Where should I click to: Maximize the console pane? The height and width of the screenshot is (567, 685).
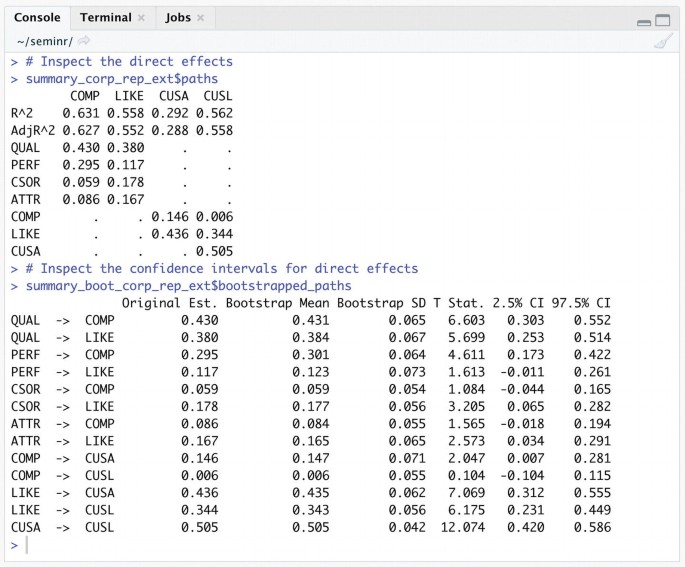point(663,20)
